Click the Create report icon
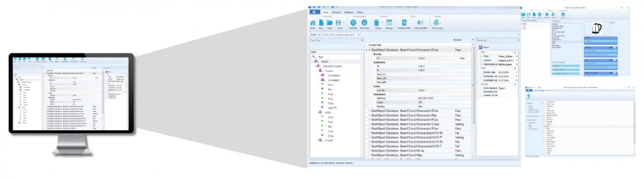The height and width of the screenshot is (179, 644). tap(377, 23)
